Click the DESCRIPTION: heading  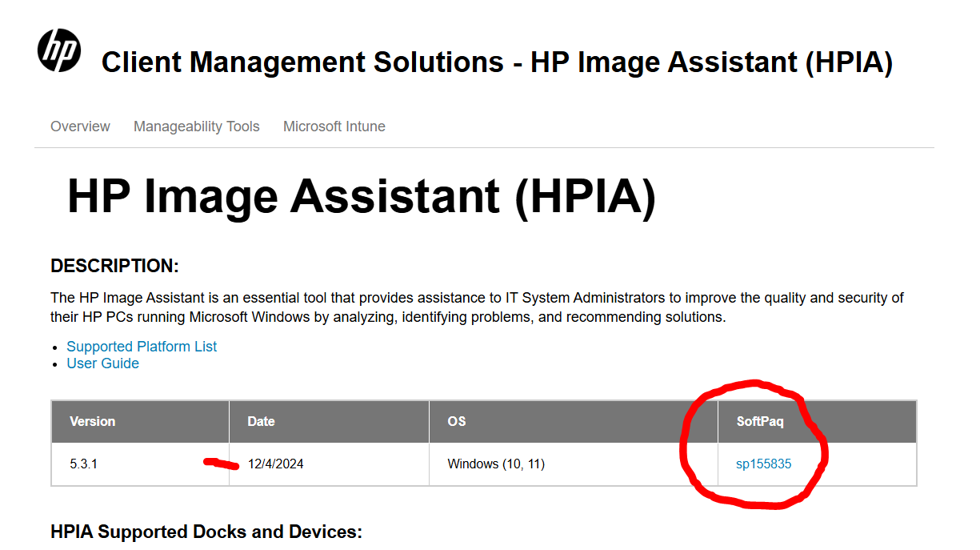pos(114,266)
